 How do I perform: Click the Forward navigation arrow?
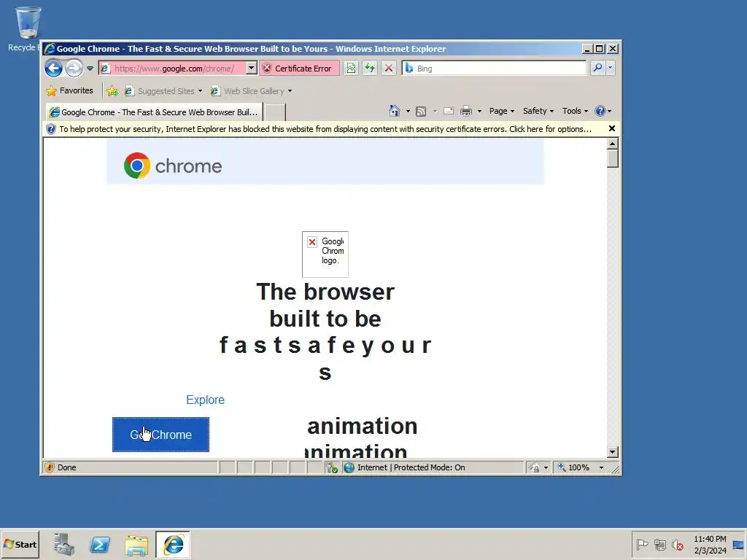[74, 68]
